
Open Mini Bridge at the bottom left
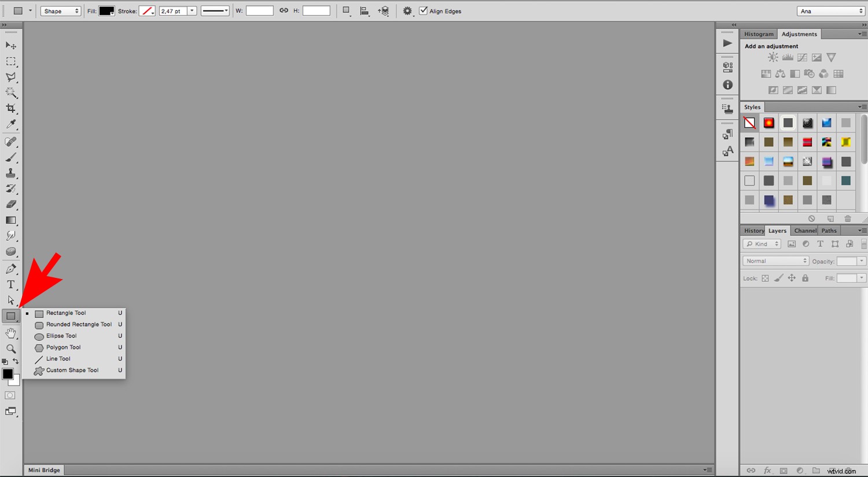pos(43,470)
